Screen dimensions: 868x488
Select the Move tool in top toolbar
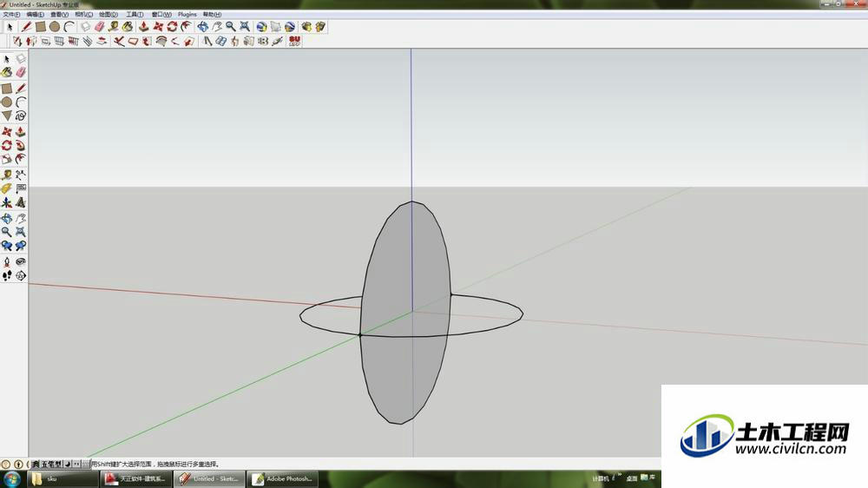[158, 27]
